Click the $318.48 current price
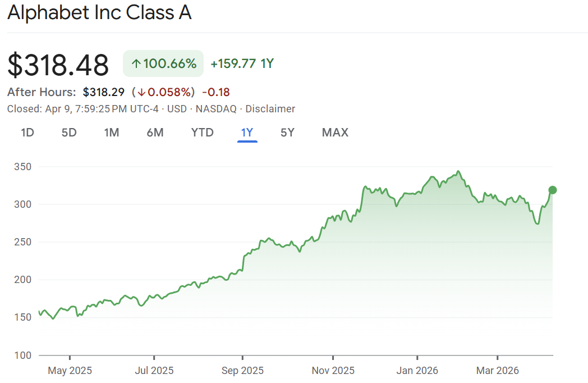Viewport: 588px width, 383px height. 58,65
